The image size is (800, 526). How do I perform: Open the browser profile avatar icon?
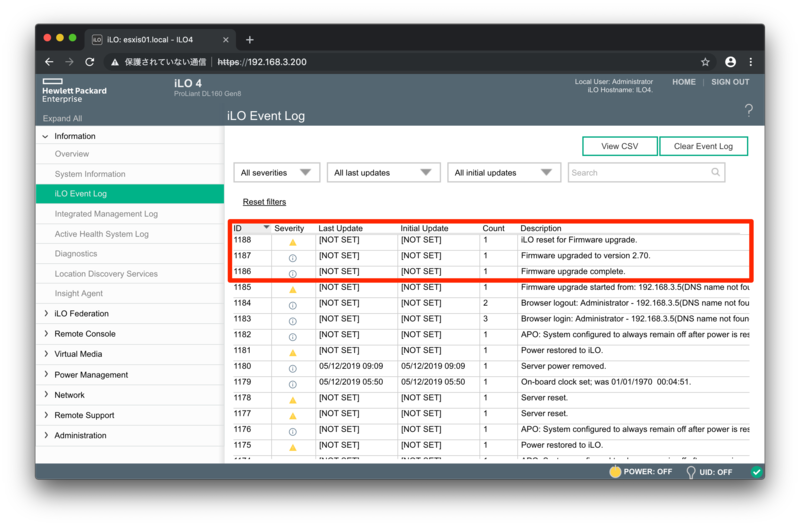[x=731, y=62]
